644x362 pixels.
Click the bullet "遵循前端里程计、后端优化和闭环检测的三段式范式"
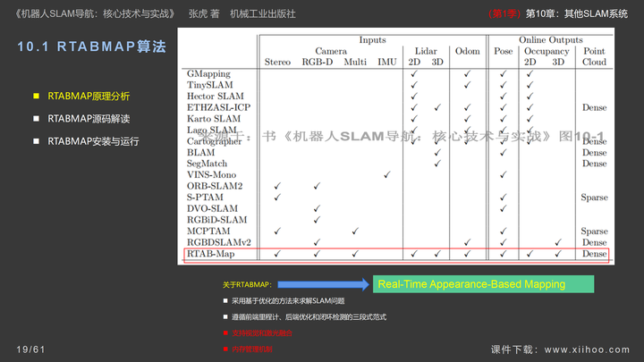point(309,316)
